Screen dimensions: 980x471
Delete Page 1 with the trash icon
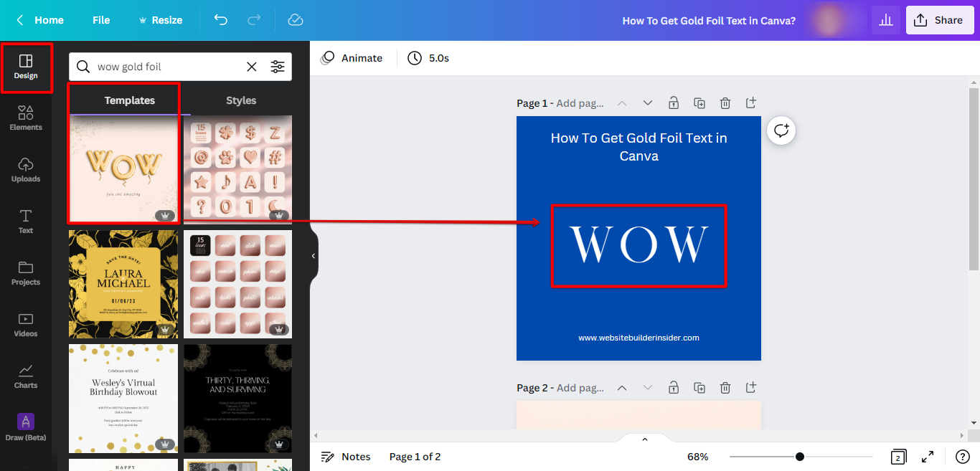point(725,103)
